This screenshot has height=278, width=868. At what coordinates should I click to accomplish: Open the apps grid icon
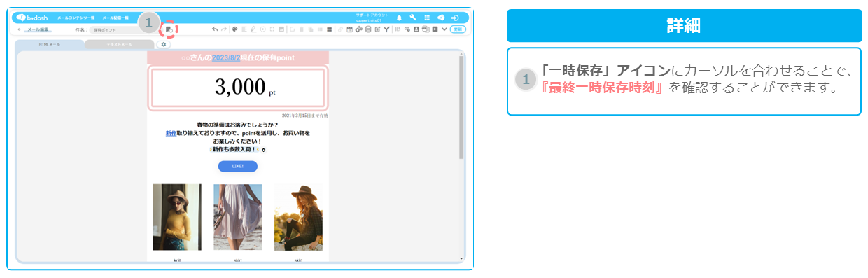click(427, 18)
